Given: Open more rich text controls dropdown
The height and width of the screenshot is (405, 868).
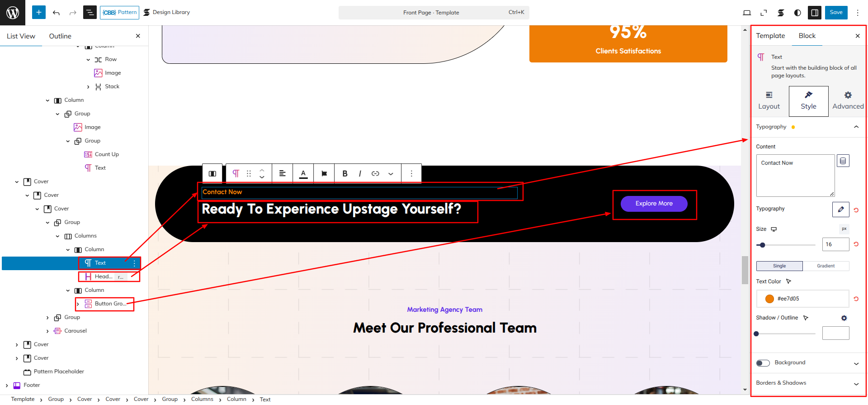Looking at the screenshot, I should [391, 174].
